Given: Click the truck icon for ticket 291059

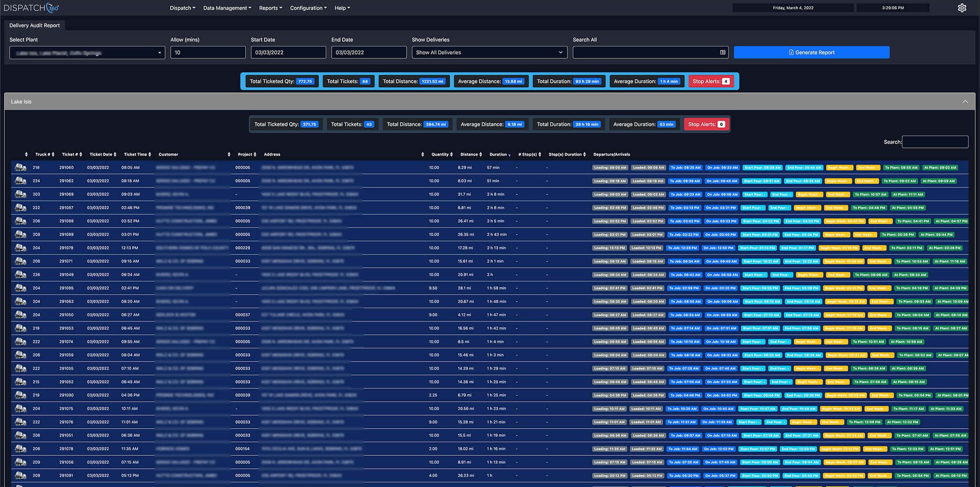Looking at the screenshot, I should click(x=20, y=355).
